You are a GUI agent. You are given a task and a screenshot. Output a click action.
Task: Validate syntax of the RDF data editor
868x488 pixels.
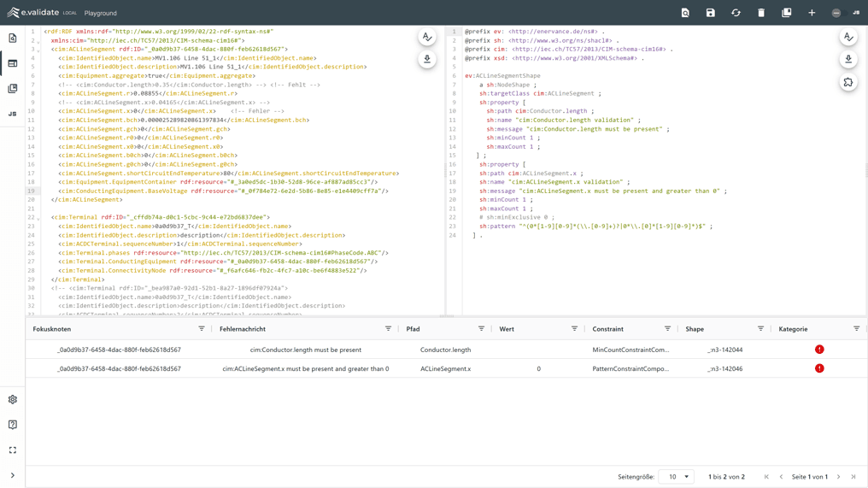coord(427,37)
